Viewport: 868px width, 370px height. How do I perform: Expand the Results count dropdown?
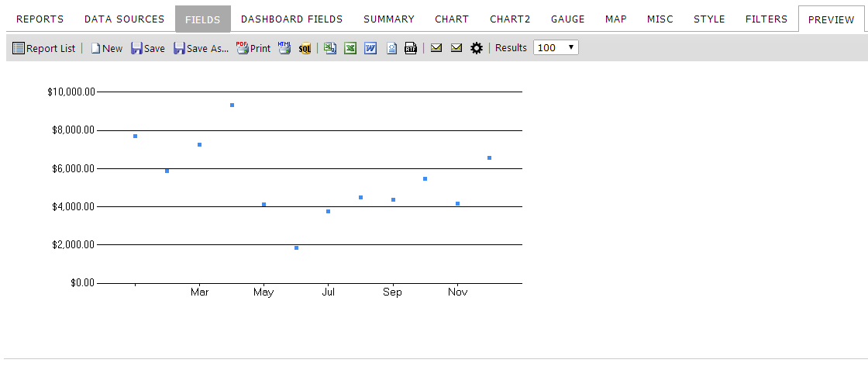[x=556, y=47]
